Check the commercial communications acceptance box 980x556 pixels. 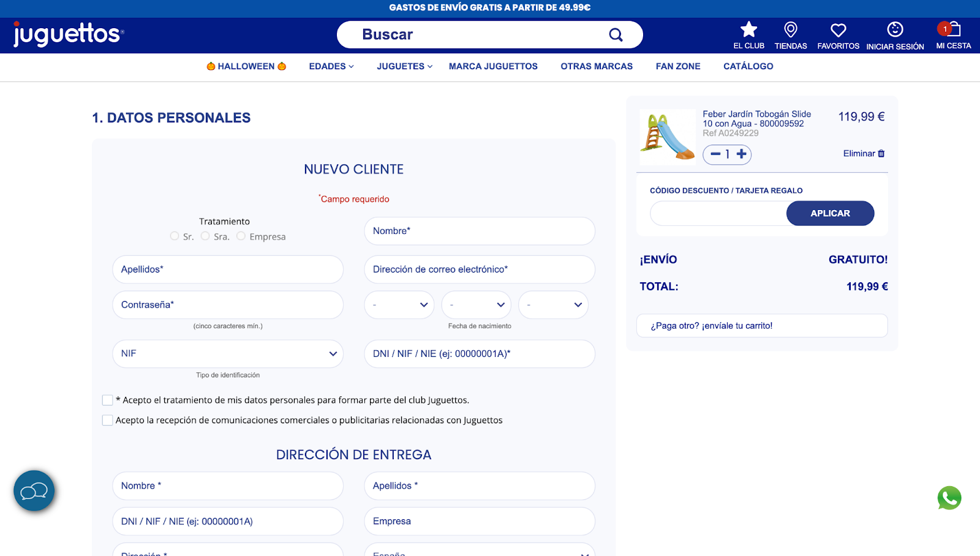click(x=107, y=420)
